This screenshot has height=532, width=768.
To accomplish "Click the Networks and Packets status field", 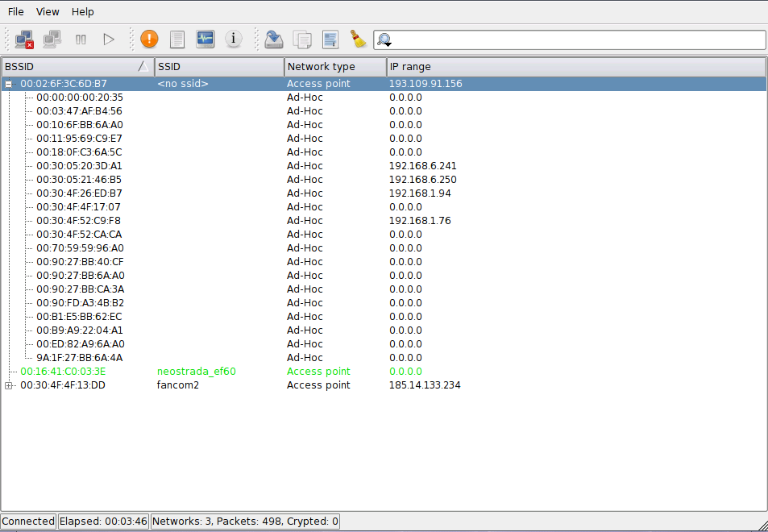I will pos(245,522).
